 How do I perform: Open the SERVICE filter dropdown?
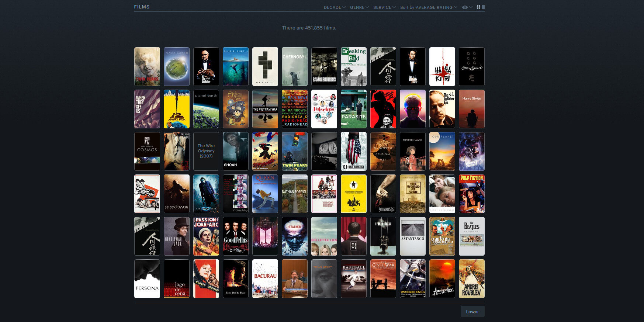(384, 7)
